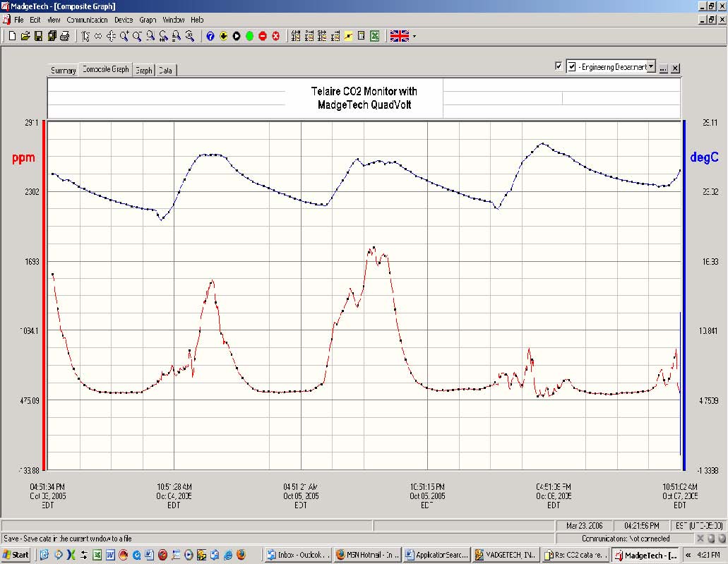Switch to ApplicationSearch taskbar window
The height and width of the screenshot is (564, 728).
pyautogui.click(x=437, y=554)
